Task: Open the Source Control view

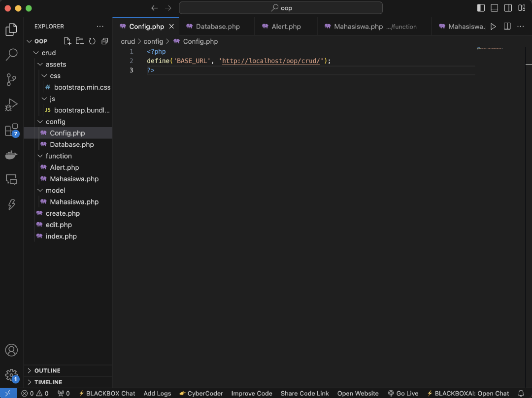Action: tap(11, 79)
